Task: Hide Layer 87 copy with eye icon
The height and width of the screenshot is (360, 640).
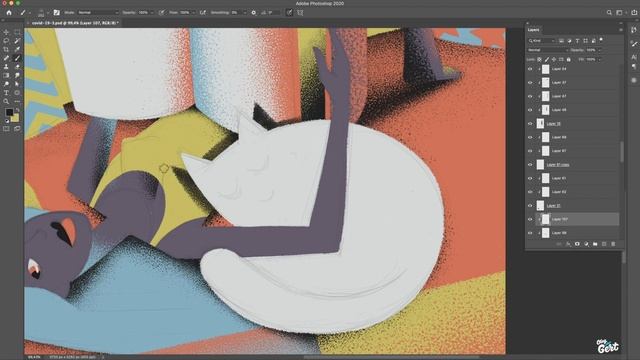Action: [x=530, y=164]
